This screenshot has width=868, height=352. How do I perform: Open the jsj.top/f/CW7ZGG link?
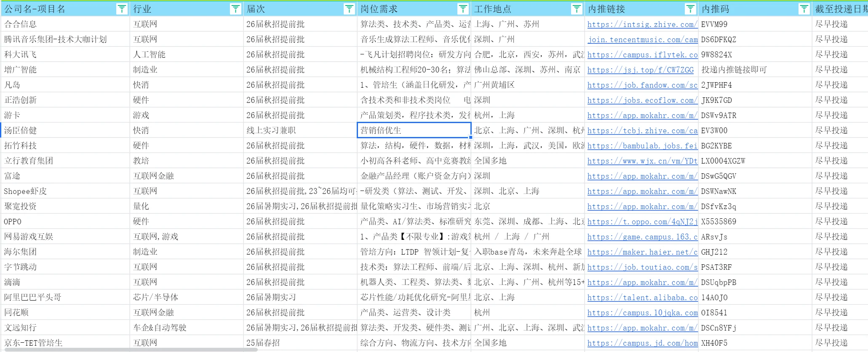tap(640, 70)
